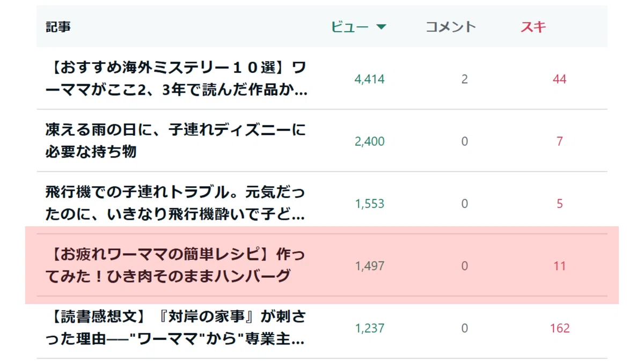Open 飛行機での子連れトラブル article
Screen dimensions: 644x362
tap(175, 203)
